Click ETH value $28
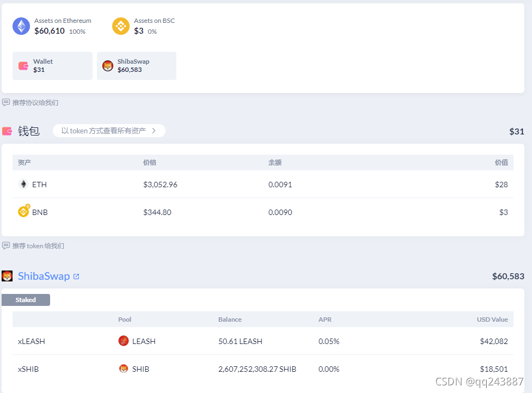Screen dimensions: 532x393 tap(501, 185)
